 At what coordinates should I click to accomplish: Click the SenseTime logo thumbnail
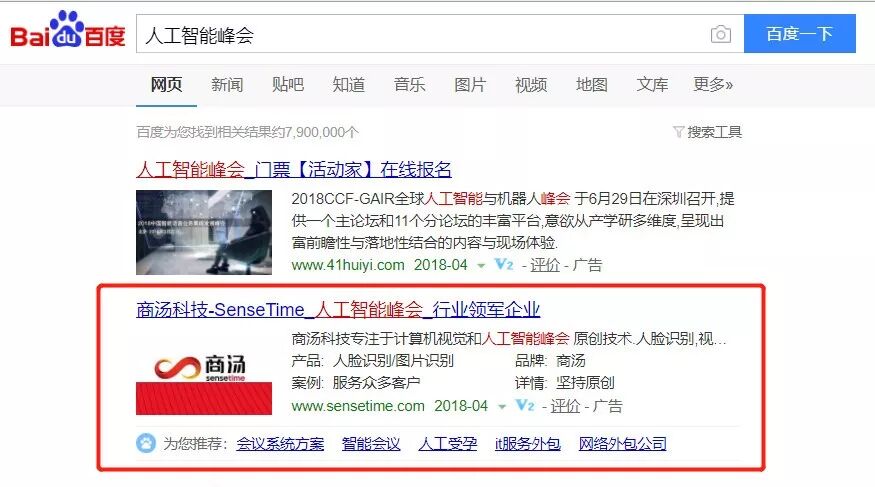tap(204, 373)
